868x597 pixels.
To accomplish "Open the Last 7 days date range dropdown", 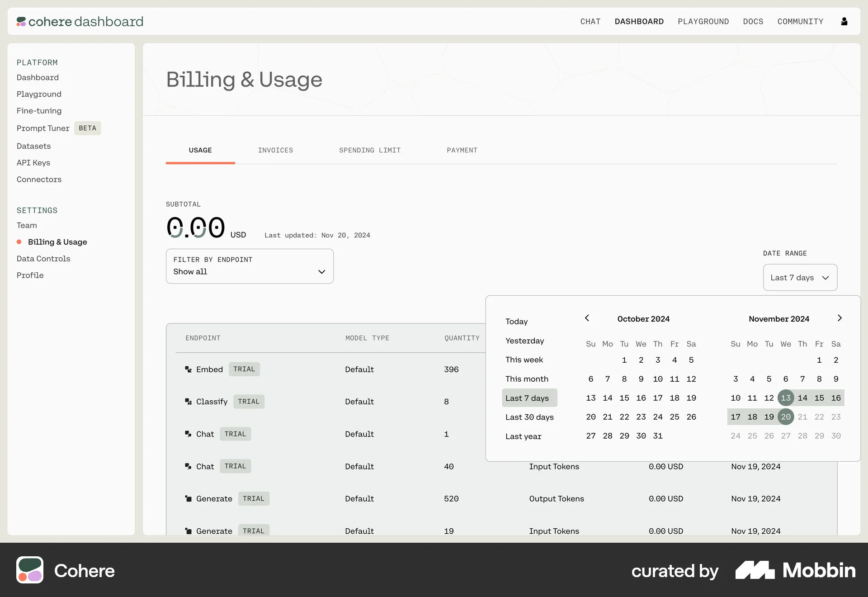I will pos(799,277).
